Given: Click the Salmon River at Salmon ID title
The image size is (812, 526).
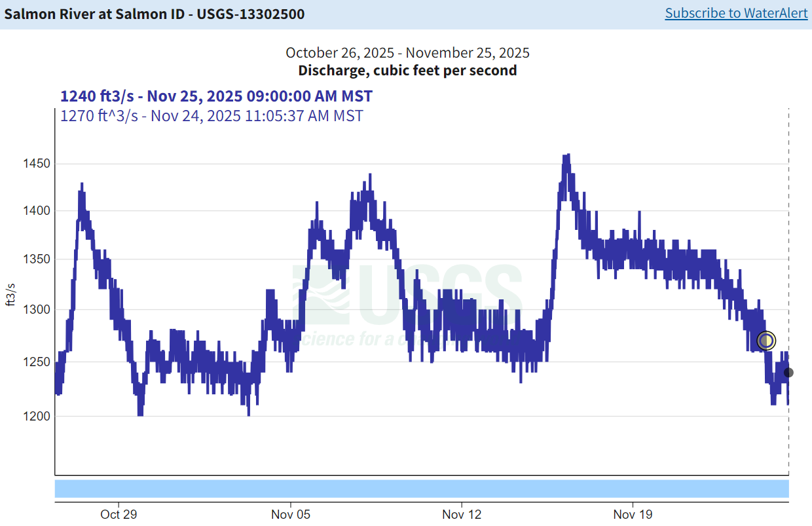Looking at the screenshot, I should [155, 14].
